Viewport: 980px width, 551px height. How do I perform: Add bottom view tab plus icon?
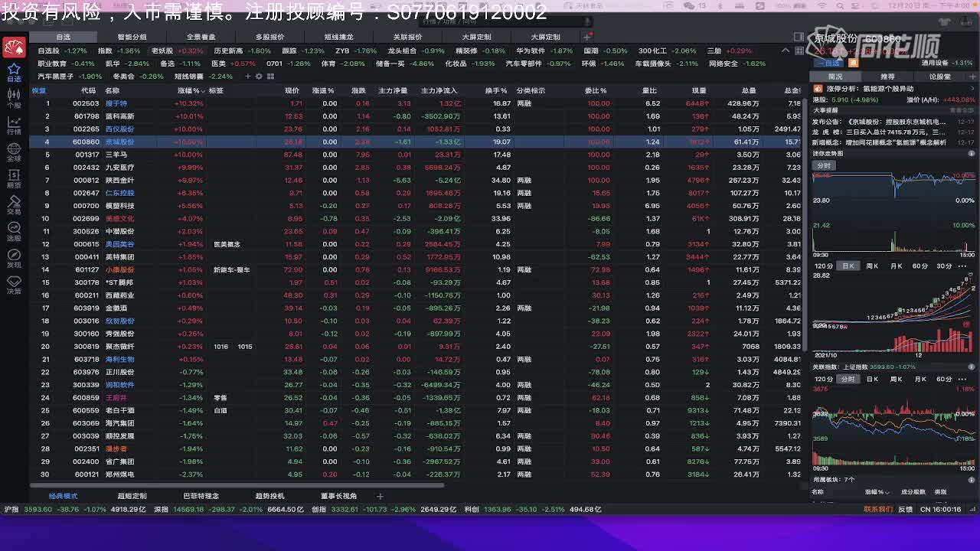point(380,496)
